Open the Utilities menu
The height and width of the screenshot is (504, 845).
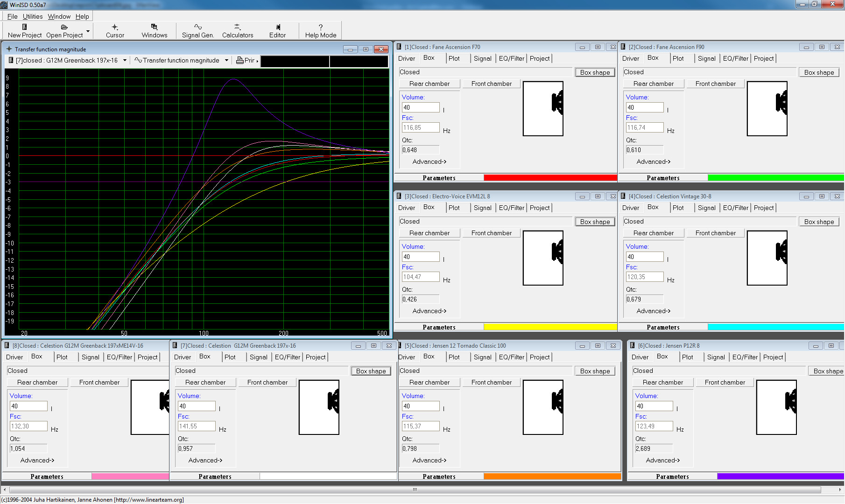tap(33, 16)
